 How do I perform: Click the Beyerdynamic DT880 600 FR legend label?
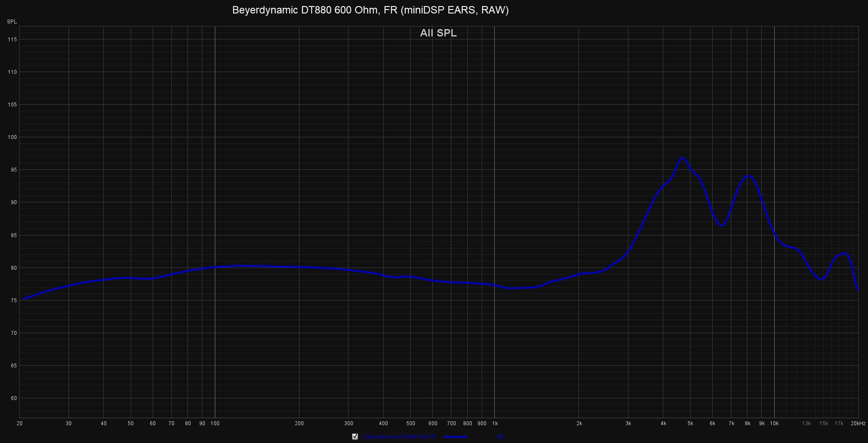[x=398, y=436]
